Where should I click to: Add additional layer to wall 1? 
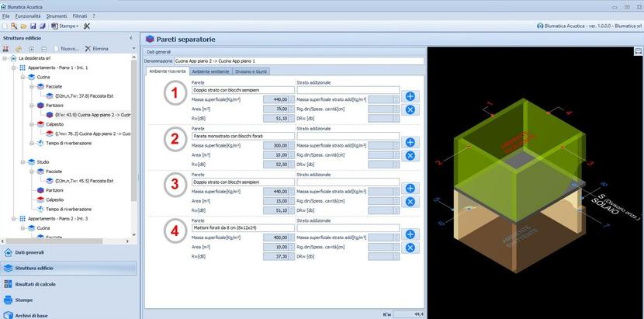[410, 96]
